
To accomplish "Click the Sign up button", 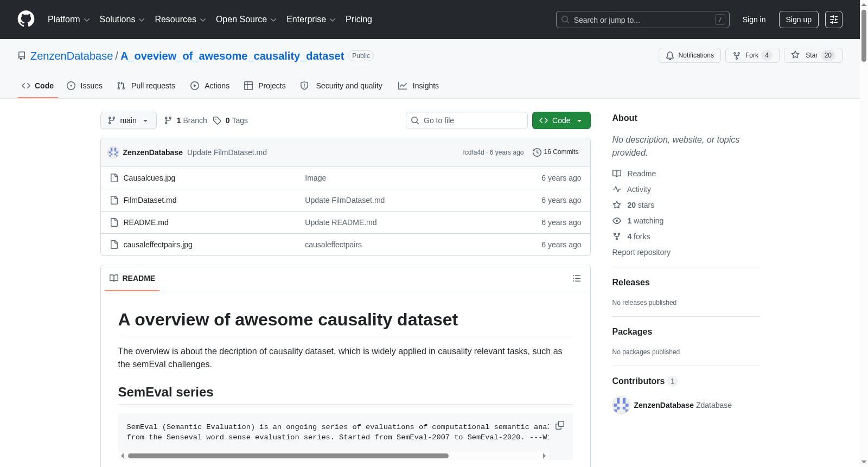I will click(x=799, y=20).
